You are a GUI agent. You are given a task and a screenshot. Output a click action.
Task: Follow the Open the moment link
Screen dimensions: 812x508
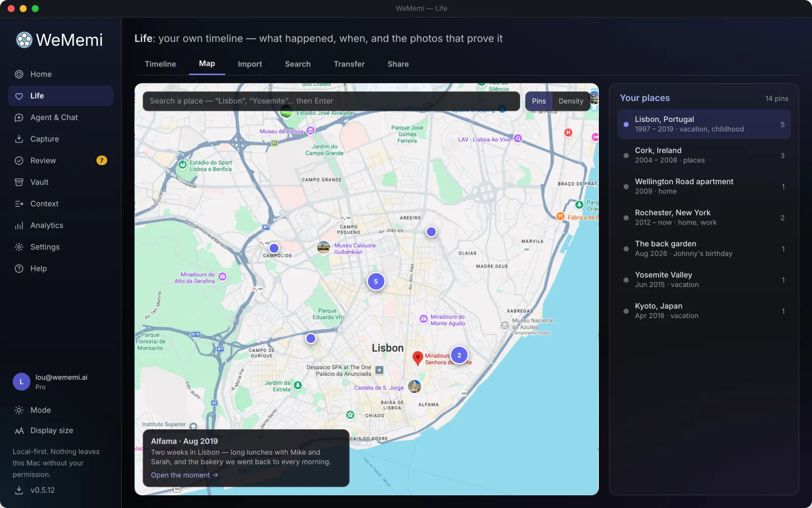pyautogui.click(x=184, y=475)
